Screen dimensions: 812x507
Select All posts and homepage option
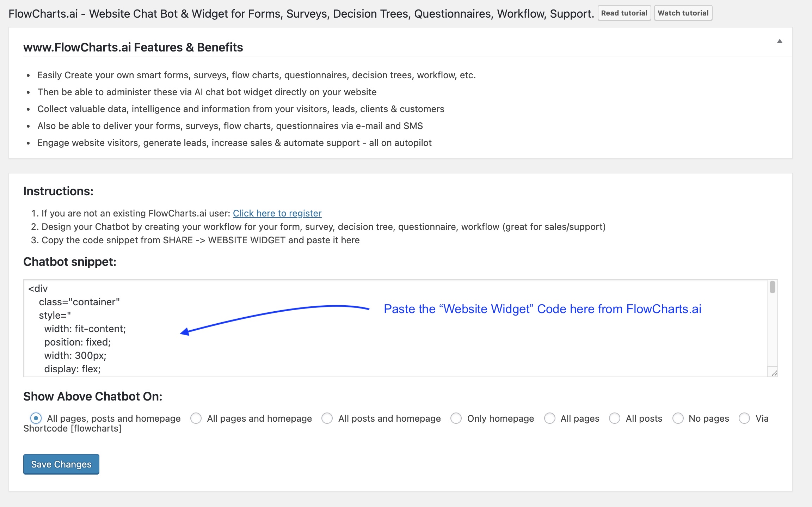tap(327, 418)
